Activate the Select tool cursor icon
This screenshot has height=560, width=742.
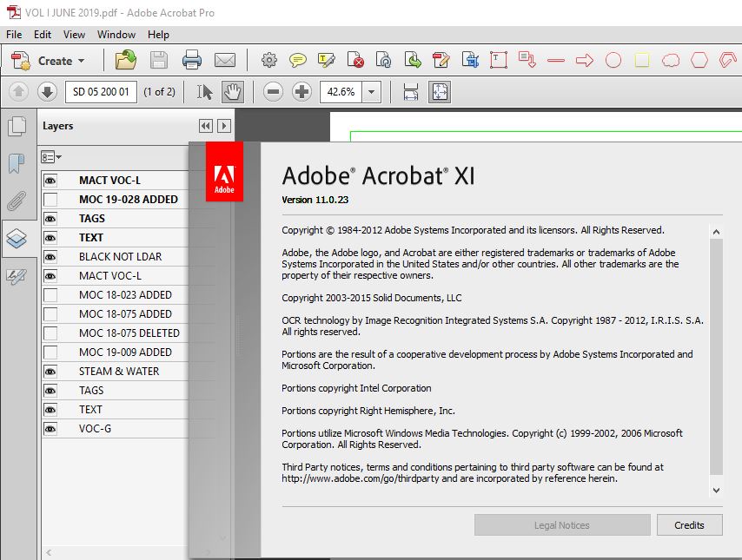(204, 92)
